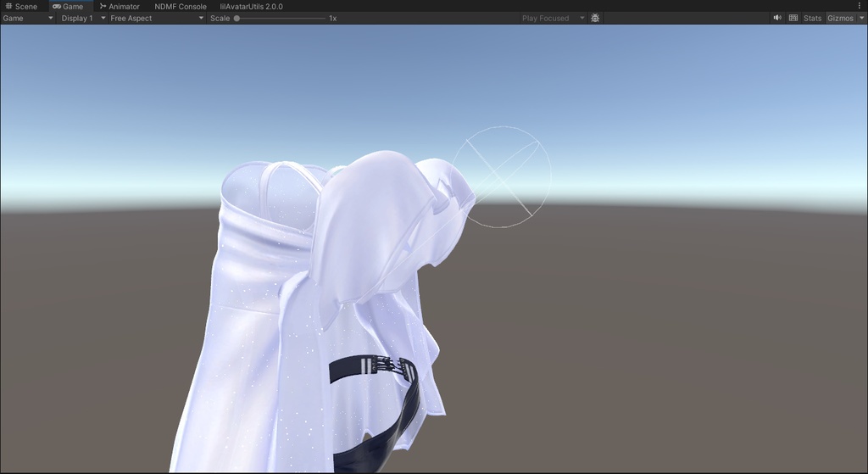Open the Animator tab
Image resolution: width=868 pixels, height=474 pixels.
pyautogui.click(x=119, y=6)
